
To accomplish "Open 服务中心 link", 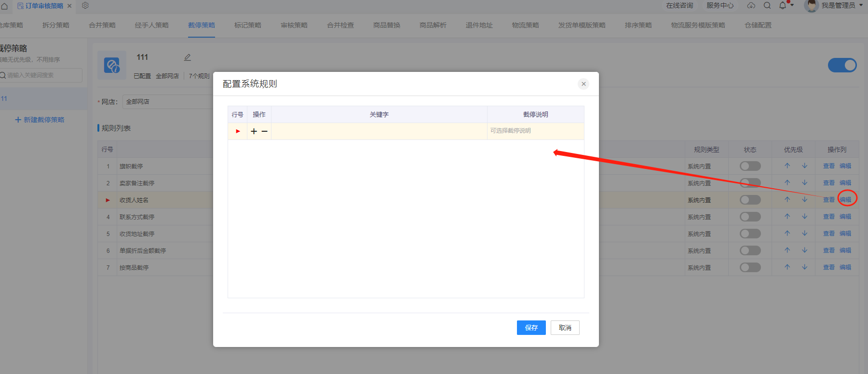I will click(720, 5).
